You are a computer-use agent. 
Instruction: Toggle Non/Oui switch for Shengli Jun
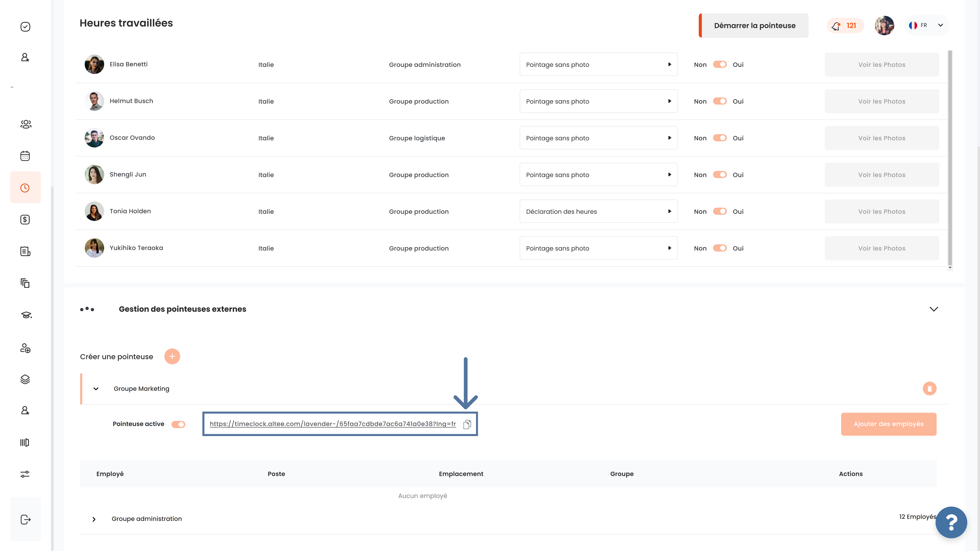click(x=720, y=175)
